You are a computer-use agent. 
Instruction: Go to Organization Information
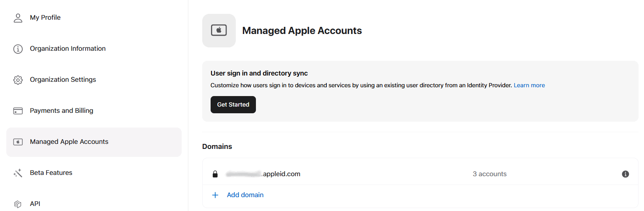click(x=68, y=49)
